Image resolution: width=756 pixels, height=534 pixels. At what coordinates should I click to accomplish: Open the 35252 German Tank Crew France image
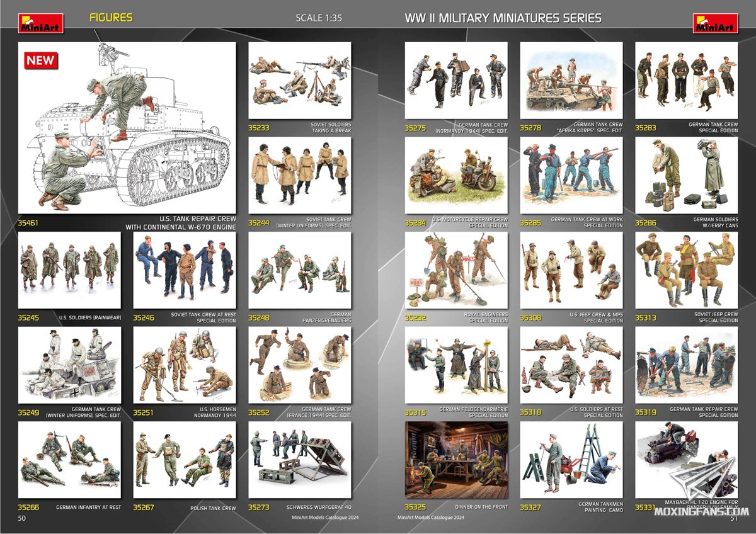(x=300, y=365)
